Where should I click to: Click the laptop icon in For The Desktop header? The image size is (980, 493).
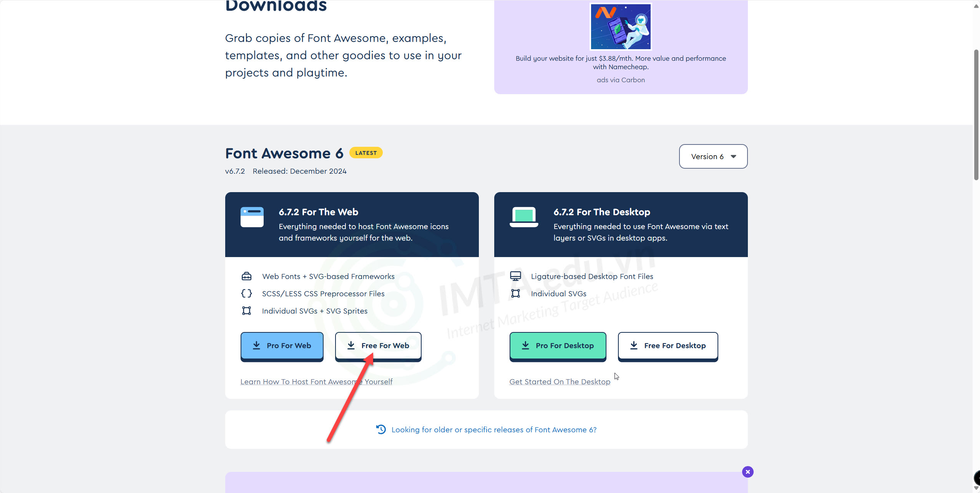pos(524,217)
